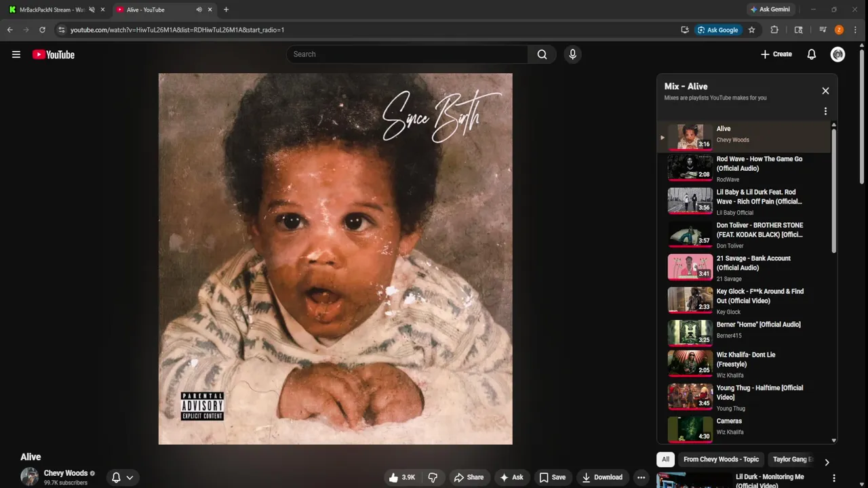Open the Chevy Woods channel avatar
The width and height of the screenshot is (868, 488).
pos(29,476)
